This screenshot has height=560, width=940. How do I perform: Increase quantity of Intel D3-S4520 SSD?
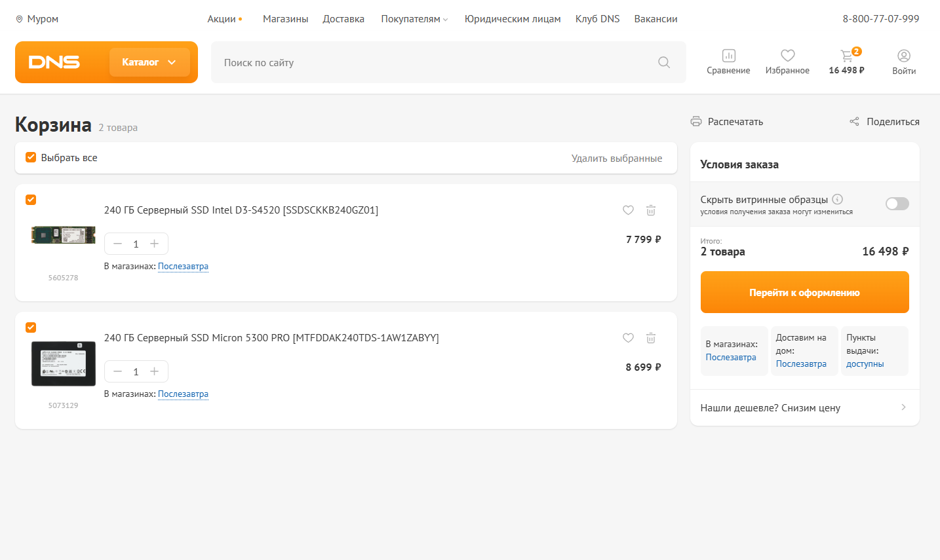(155, 244)
